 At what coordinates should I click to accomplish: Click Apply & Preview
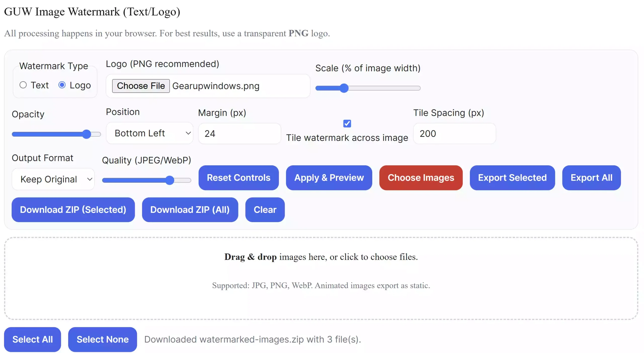pyautogui.click(x=329, y=178)
